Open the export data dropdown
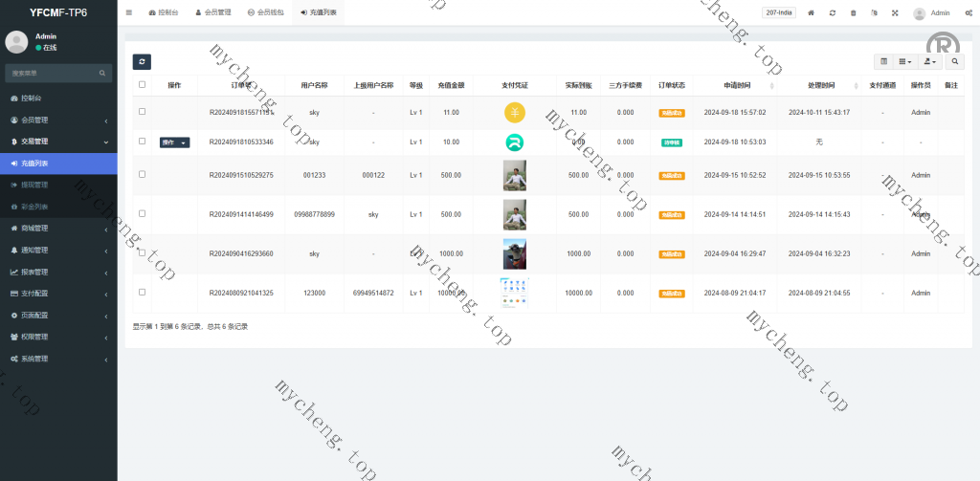This screenshot has height=481, width=980. click(929, 61)
